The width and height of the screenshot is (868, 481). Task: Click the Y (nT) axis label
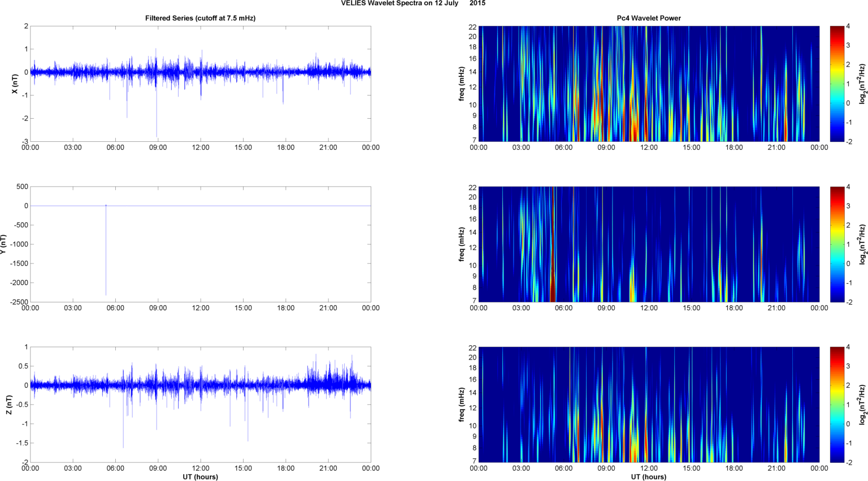point(3,244)
